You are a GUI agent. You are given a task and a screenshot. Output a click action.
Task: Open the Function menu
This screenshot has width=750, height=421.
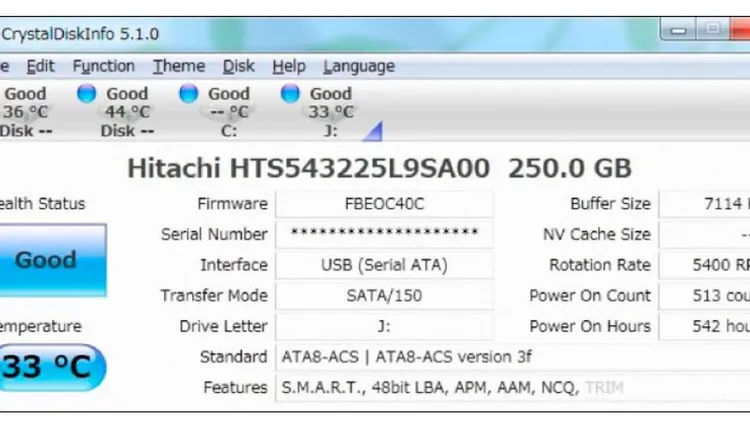[x=103, y=66]
